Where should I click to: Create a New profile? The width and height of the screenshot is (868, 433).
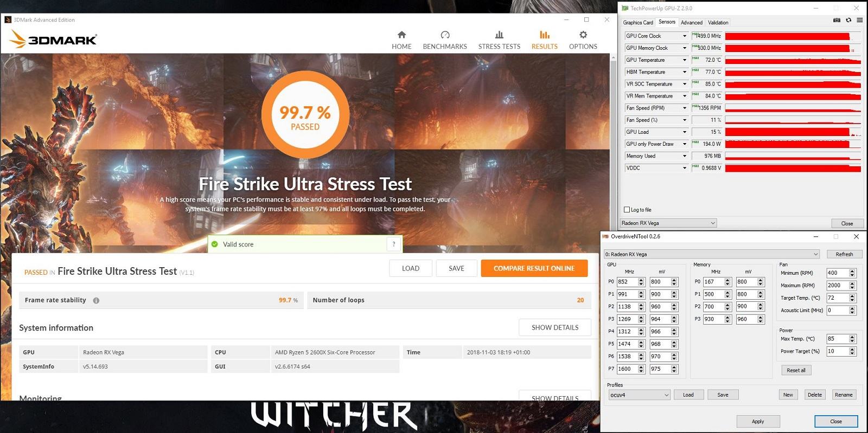click(x=788, y=395)
